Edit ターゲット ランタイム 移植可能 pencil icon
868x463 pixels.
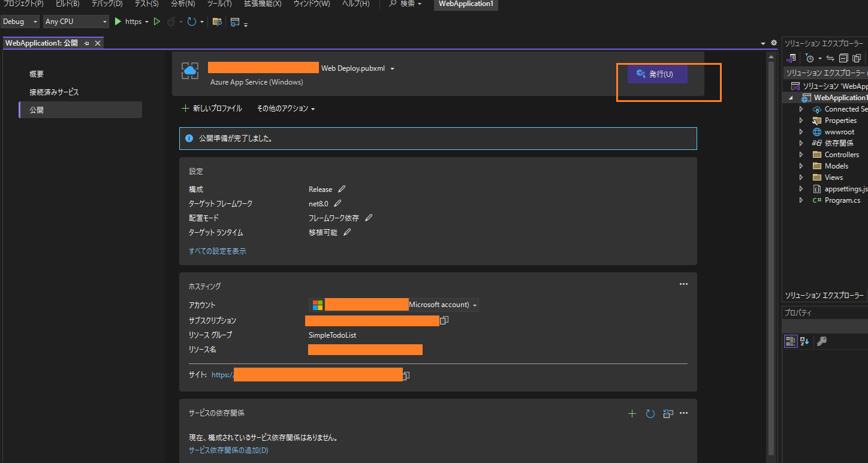click(x=346, y=232)
